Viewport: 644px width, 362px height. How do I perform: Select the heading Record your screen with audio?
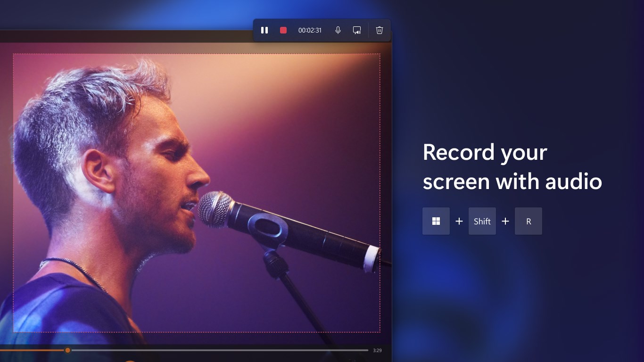click(512, 167)
